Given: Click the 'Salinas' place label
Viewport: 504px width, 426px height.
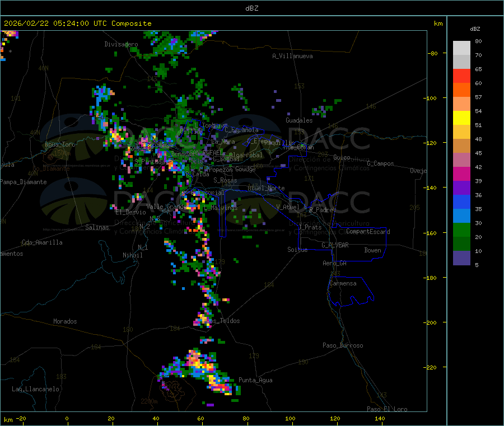Looking at the screenshot, I should click(97, 227).
